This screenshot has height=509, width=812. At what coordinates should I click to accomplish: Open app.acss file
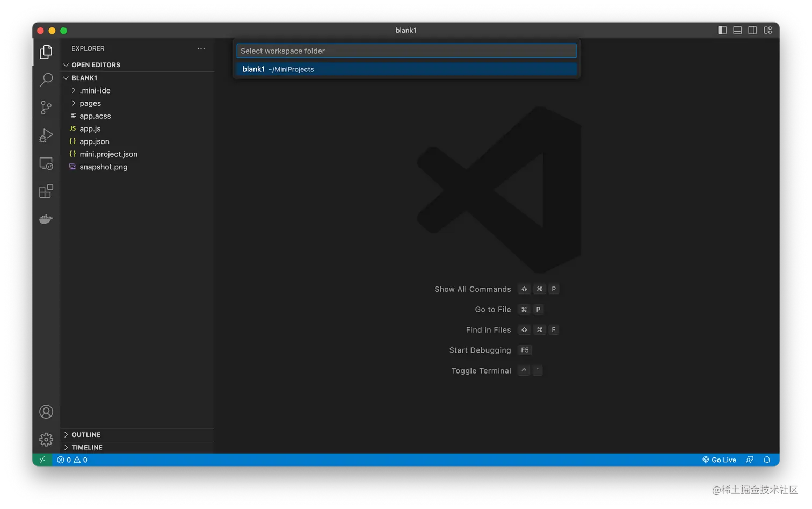click(139, 116)
